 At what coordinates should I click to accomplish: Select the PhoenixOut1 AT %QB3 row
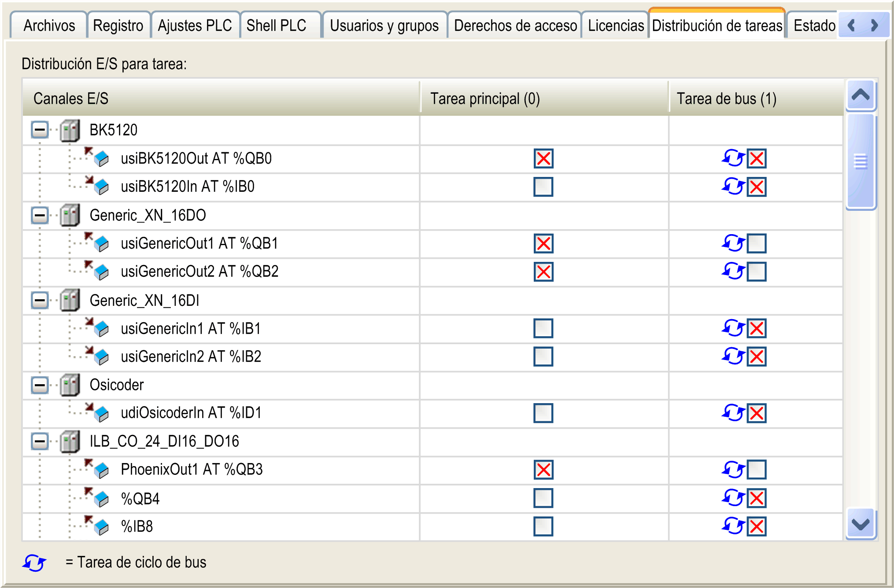click(x=192, y=470)
